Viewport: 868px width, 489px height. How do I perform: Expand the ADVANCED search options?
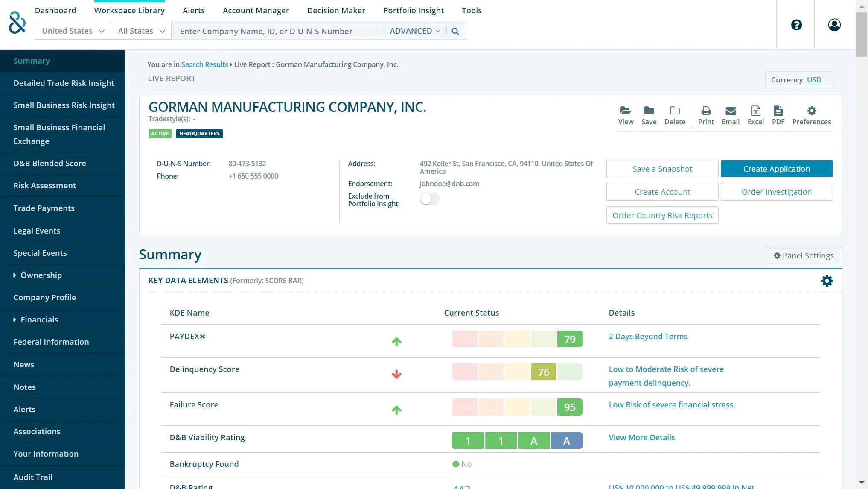click(414, 31)
